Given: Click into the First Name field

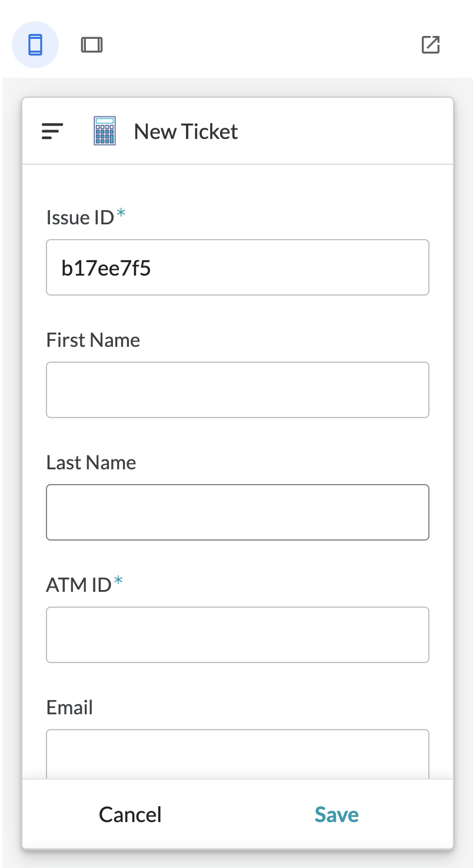Looking at the screenshot, I should pos(238,390).
